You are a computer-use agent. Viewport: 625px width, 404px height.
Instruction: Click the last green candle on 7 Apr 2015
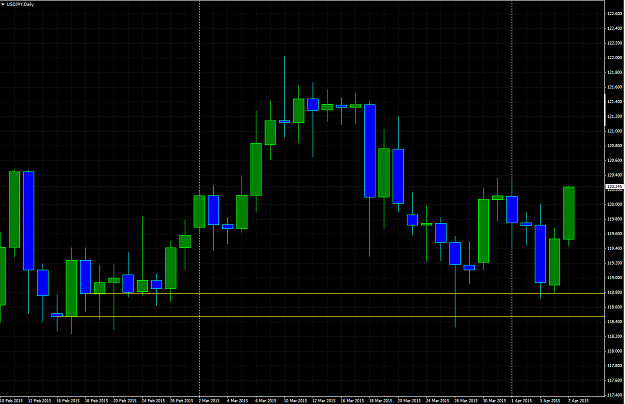(569, 213)
